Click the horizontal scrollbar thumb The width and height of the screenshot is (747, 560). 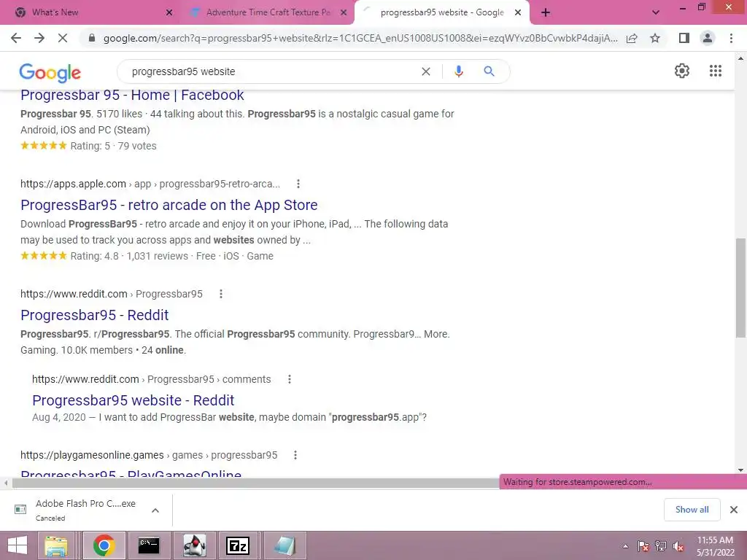(255, 483)
